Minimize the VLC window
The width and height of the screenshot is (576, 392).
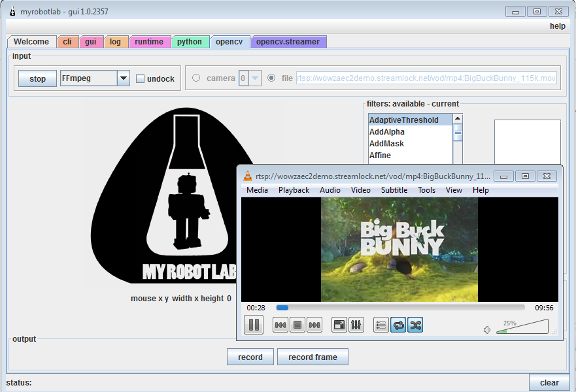(503, 176)
